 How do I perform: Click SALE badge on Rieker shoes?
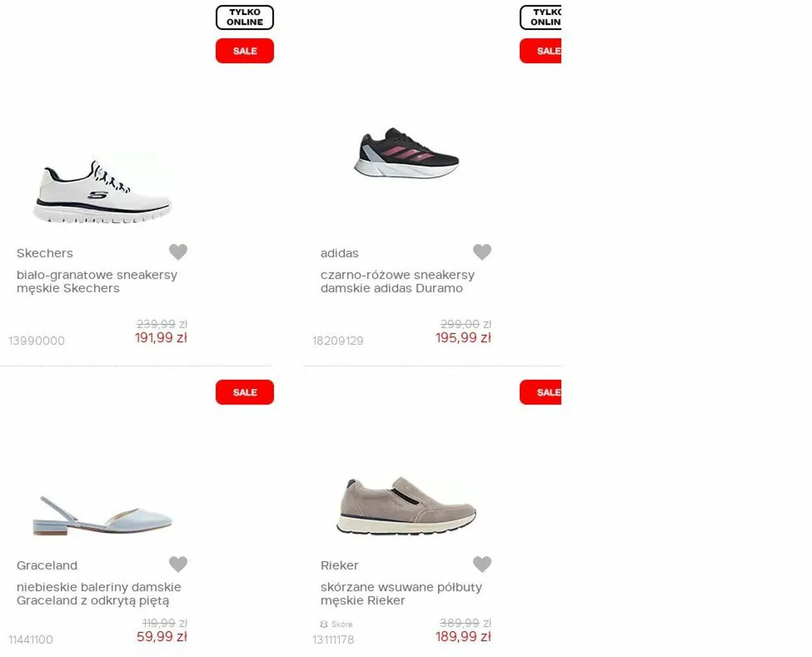tap(540, 392)
